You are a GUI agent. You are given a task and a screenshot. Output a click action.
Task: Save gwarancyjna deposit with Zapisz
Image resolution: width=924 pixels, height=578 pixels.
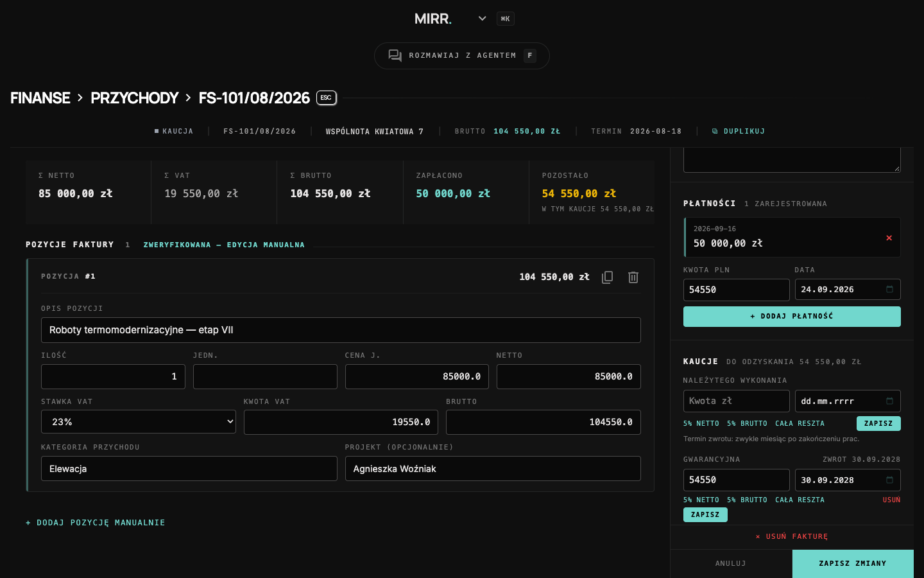[705, 514]
